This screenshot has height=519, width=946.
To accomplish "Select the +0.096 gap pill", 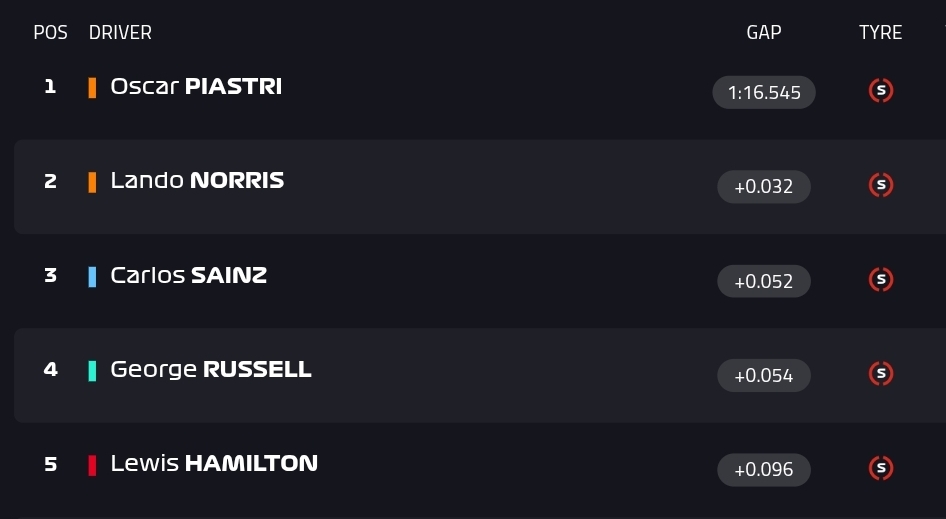I will point(764,470).
